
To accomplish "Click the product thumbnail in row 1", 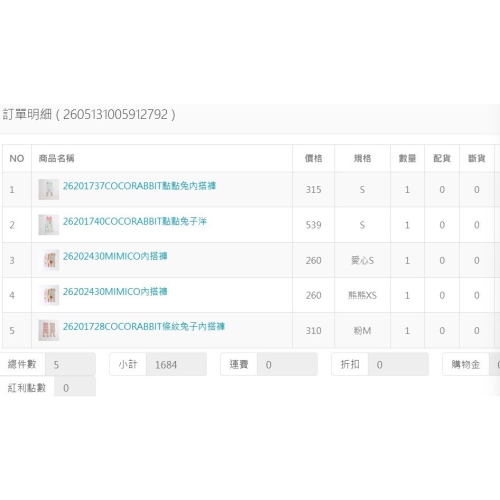I will (49, 189).
